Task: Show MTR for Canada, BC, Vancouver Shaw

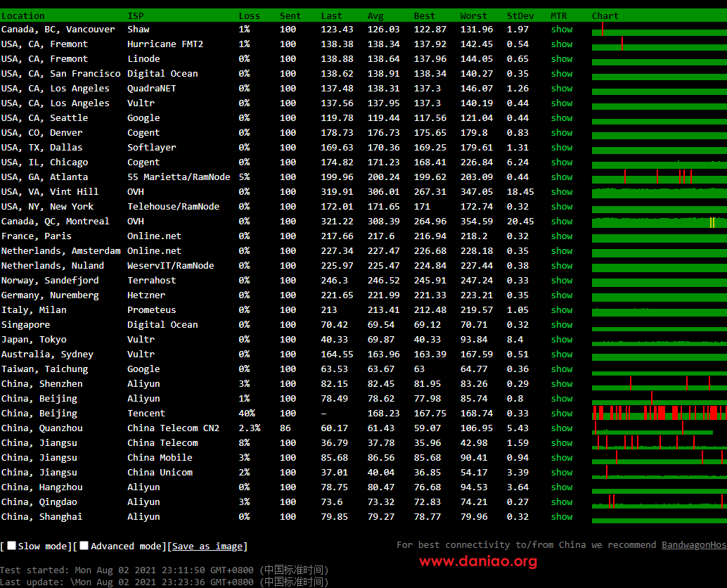Action: click(x=562, y=30)
